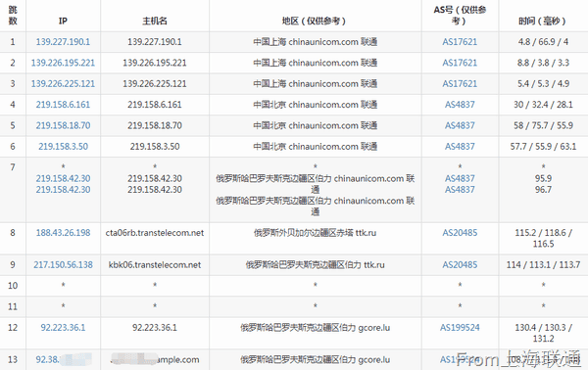Select time value 130.4 / 130.3 / 131.2
588x370 pixels.
pos(543,333)
